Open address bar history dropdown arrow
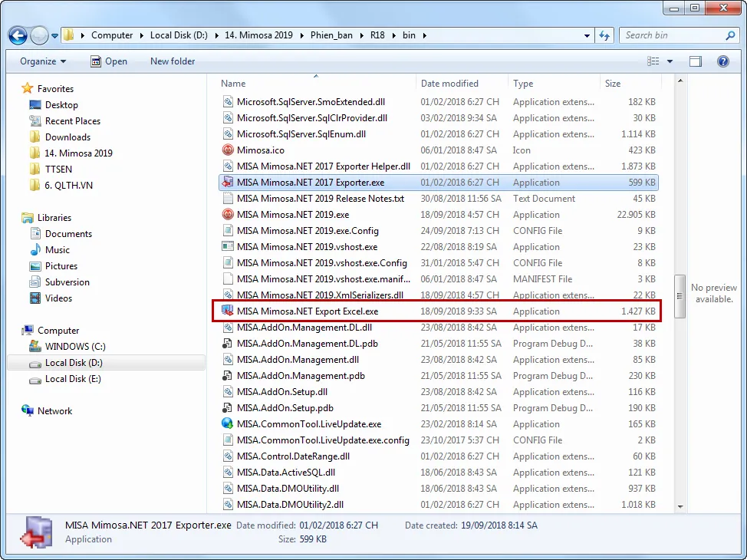The image size is (747, 560). tap(587, 35)
